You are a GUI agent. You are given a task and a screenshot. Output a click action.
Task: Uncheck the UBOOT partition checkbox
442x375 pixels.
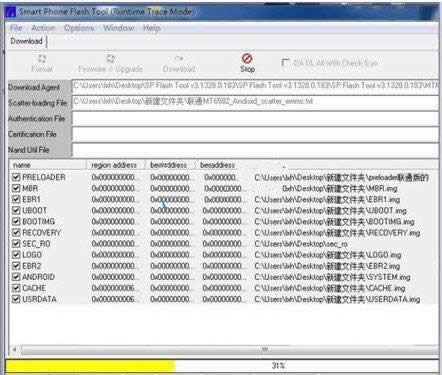tap(16, 210)
